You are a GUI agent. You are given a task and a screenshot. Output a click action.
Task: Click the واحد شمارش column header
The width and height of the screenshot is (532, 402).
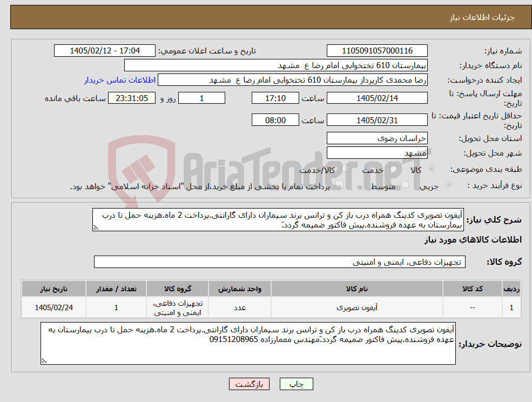[240, 289]
